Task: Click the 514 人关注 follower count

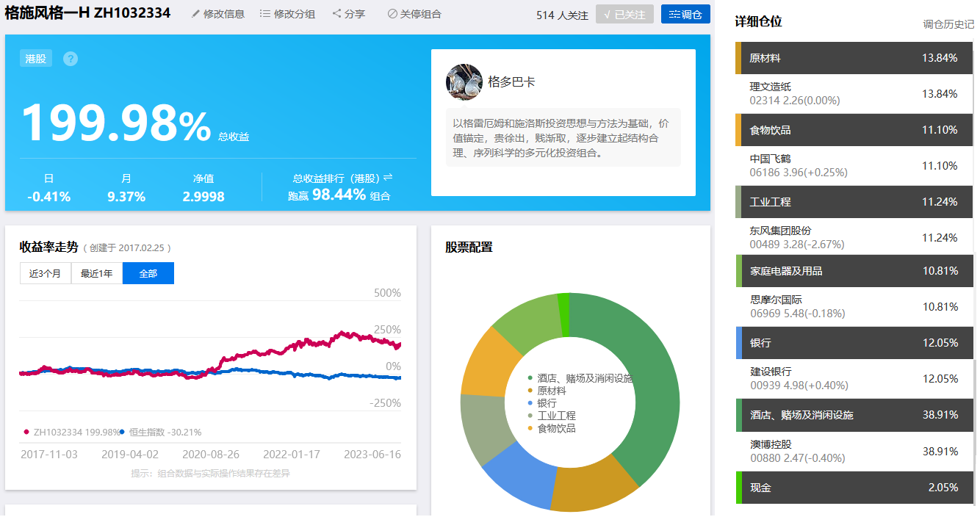Action: [562, 15]
